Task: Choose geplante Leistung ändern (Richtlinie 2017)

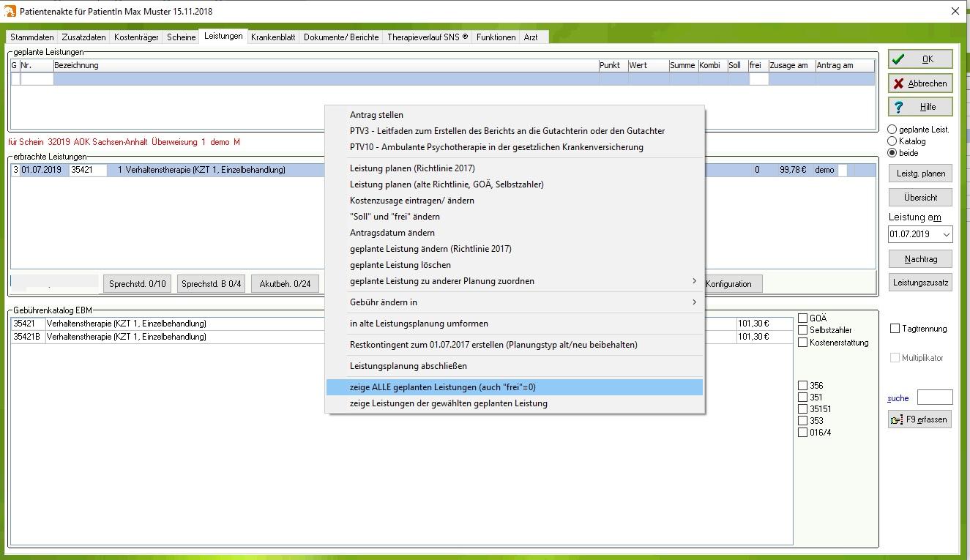Action: [515, 249]
